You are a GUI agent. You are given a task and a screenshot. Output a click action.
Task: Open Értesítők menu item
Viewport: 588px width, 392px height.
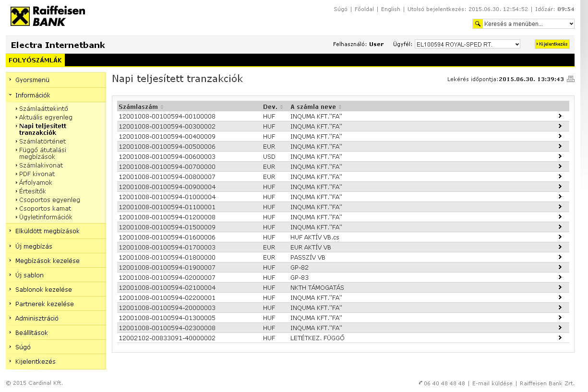[x=32, y=191]
